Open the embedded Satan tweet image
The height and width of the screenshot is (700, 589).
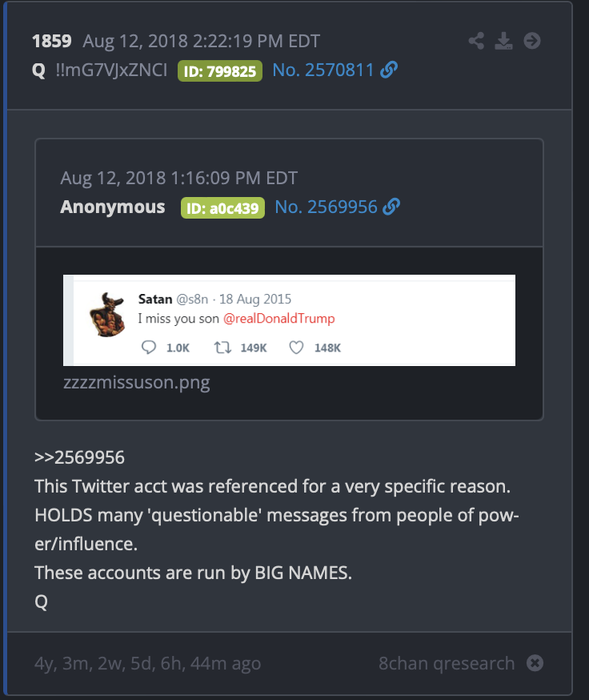289,320
